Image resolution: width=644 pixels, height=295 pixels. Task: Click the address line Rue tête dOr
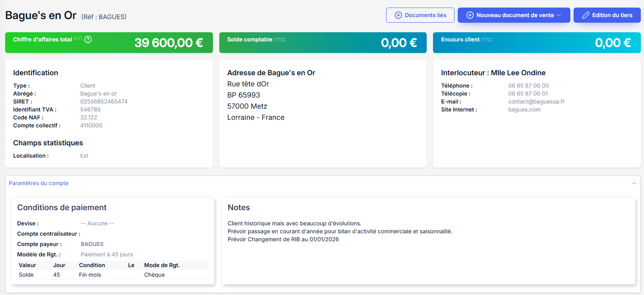click(x=248, y=84)
